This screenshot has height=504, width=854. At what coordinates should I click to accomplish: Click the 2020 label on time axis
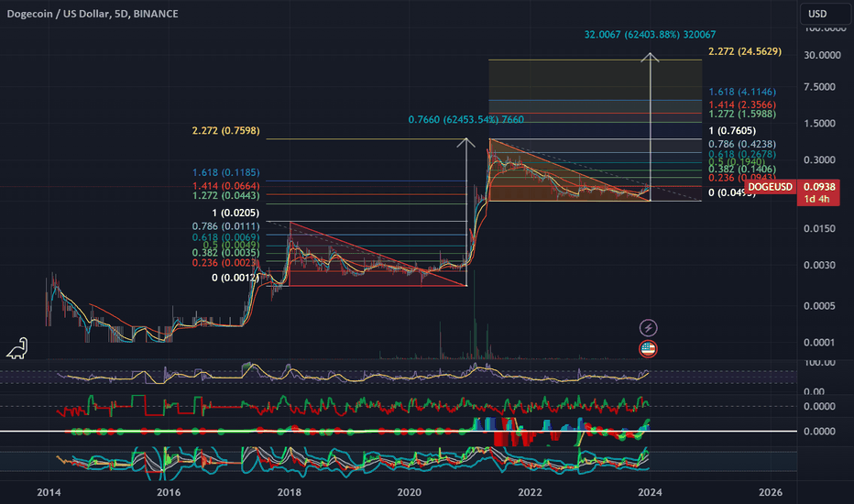click(x=410, y=493)
